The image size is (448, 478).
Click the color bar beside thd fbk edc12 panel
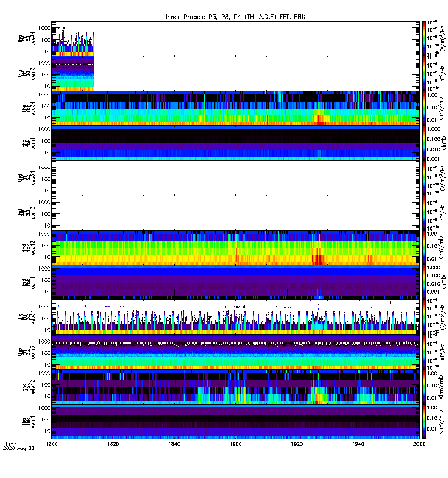[x=424, y=247]
